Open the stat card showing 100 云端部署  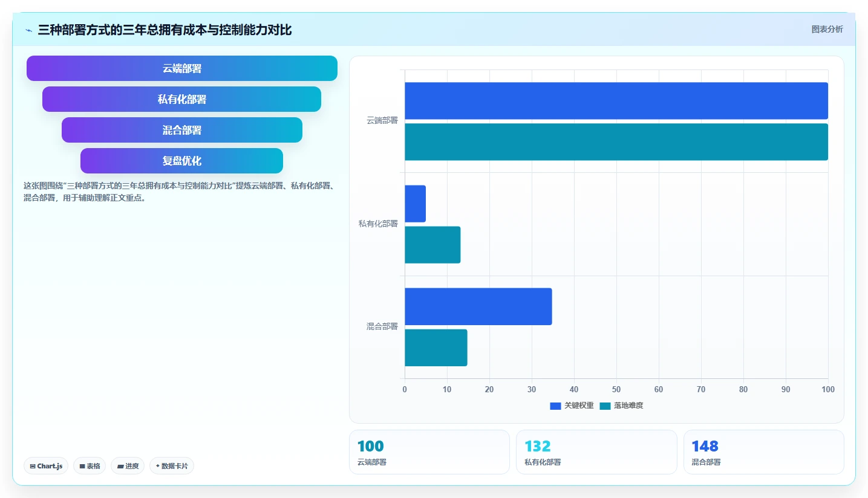pyautogui.click(x=429, y=452)
